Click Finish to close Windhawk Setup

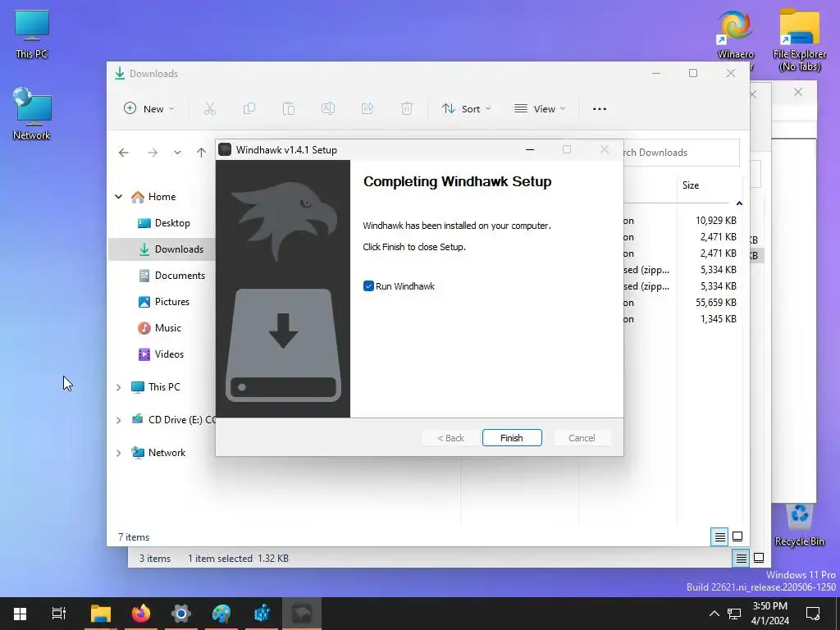[x=512, y=438]
